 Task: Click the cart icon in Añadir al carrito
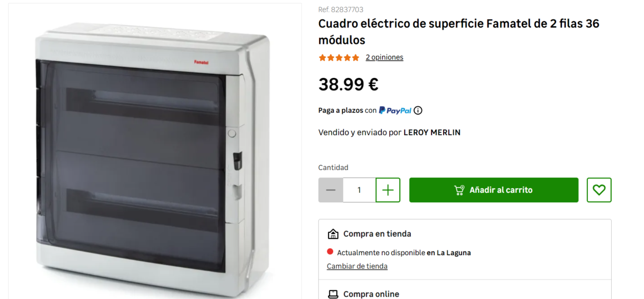pos(459,190)
